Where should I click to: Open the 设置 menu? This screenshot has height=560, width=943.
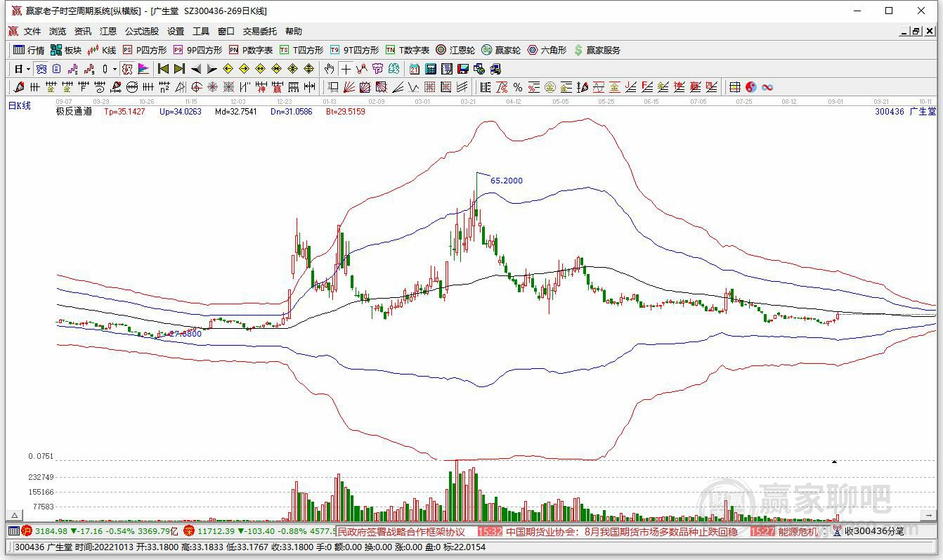(176, 32)
